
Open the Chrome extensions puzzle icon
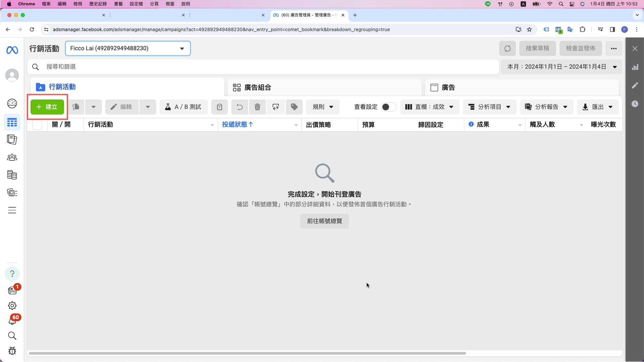pos(583,29)
